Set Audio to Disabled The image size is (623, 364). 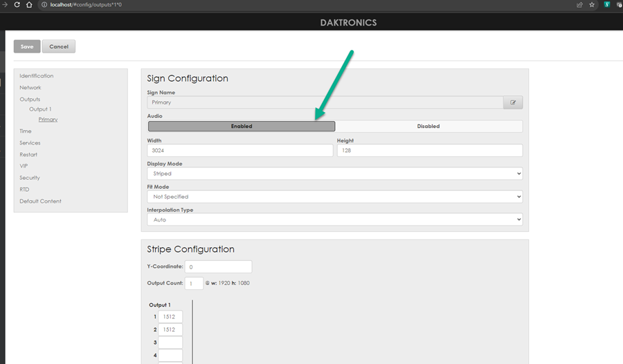428,127
